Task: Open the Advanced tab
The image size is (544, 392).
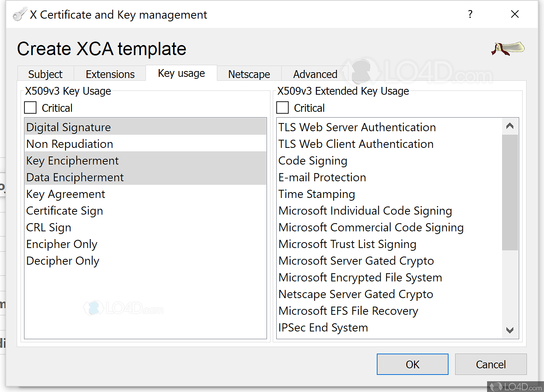Action: tap(315, 74)
